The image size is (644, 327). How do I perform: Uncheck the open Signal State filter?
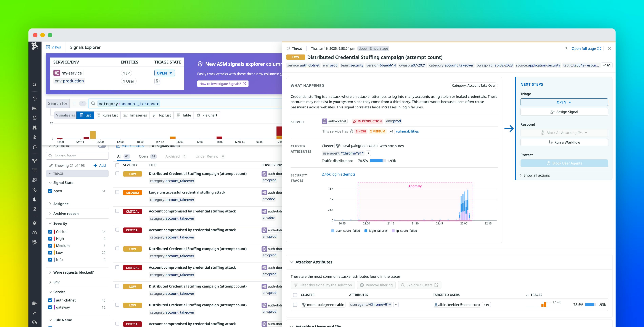[x=51, y=191]
